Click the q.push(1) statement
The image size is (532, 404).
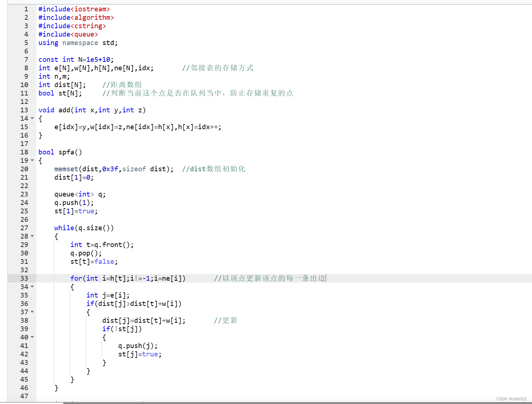(74, 202)
